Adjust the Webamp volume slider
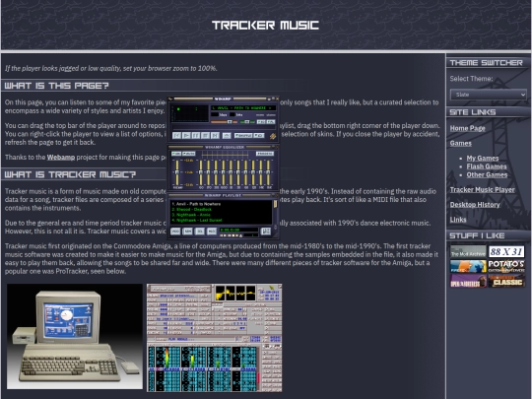Viewport: 532px width, 399px height. [x=223, y=121]
